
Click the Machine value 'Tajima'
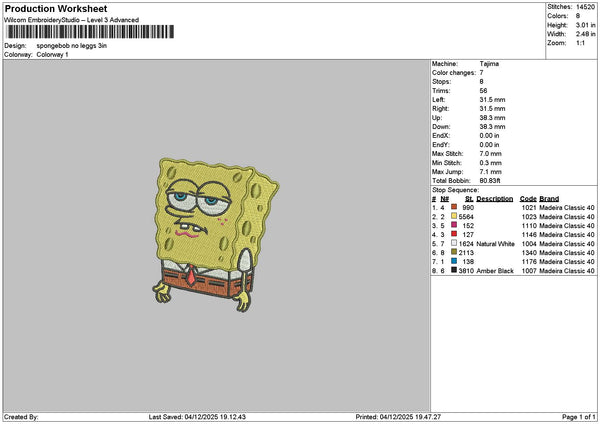[489, 64]
